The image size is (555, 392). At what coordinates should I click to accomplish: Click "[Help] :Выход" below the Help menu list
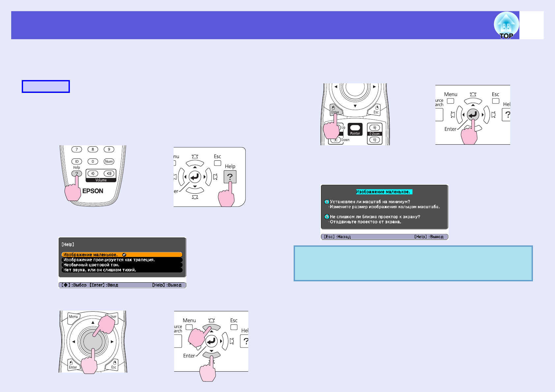point(167,285)
